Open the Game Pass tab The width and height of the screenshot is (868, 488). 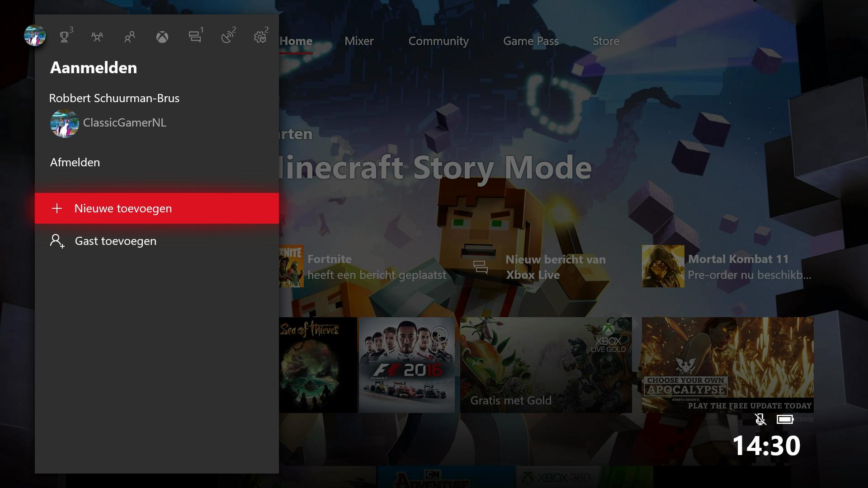tap(531, 41)
